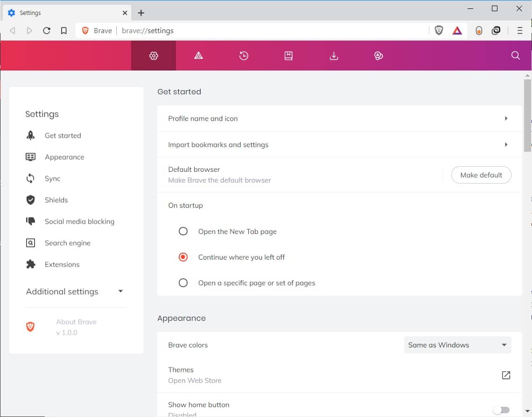Click the Shields checkmark sidebar icon
Image resolution: width=532 pixels, height=417 pixels.
pos(30,200)
